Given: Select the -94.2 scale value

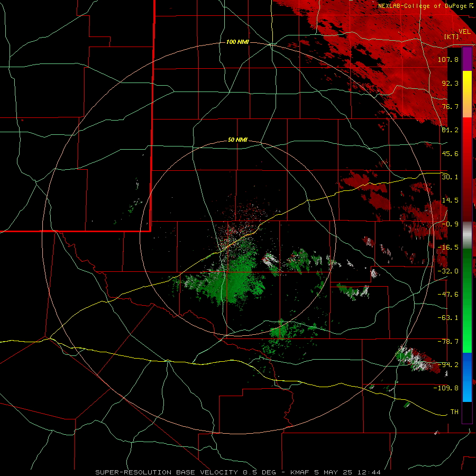Looking at the screenshot, I should coord(448,365).
